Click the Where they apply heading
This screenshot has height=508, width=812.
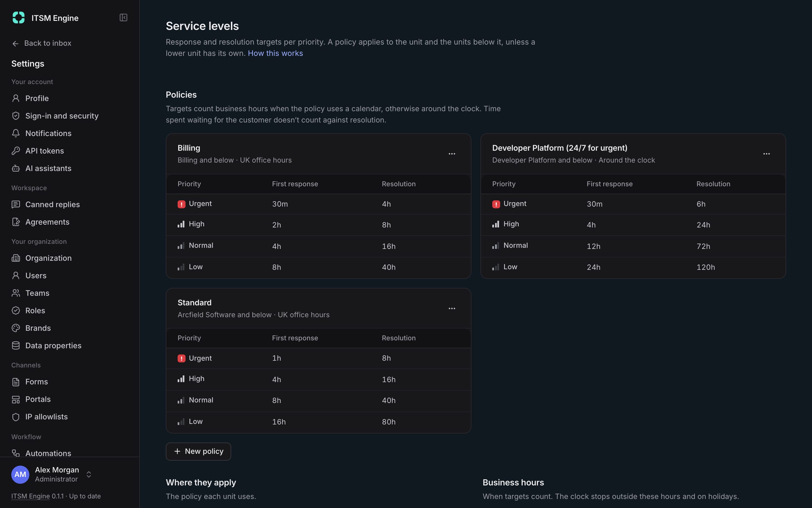click(x=201, y=483)
